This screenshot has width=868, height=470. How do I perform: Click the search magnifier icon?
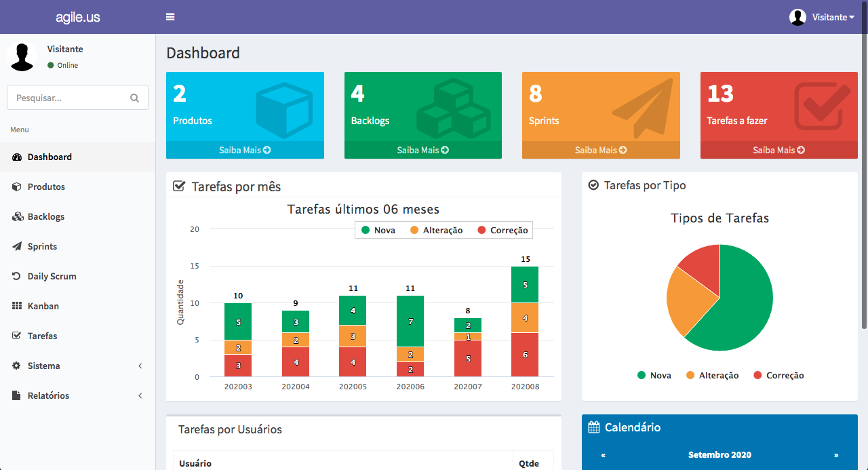coord(134,98)
